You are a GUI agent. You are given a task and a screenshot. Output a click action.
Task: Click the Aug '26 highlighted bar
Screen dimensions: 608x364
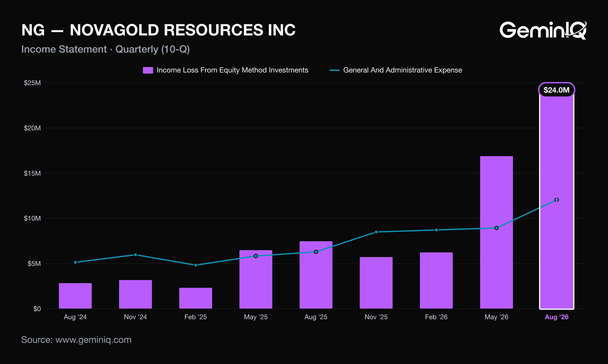tap(556, 200)
